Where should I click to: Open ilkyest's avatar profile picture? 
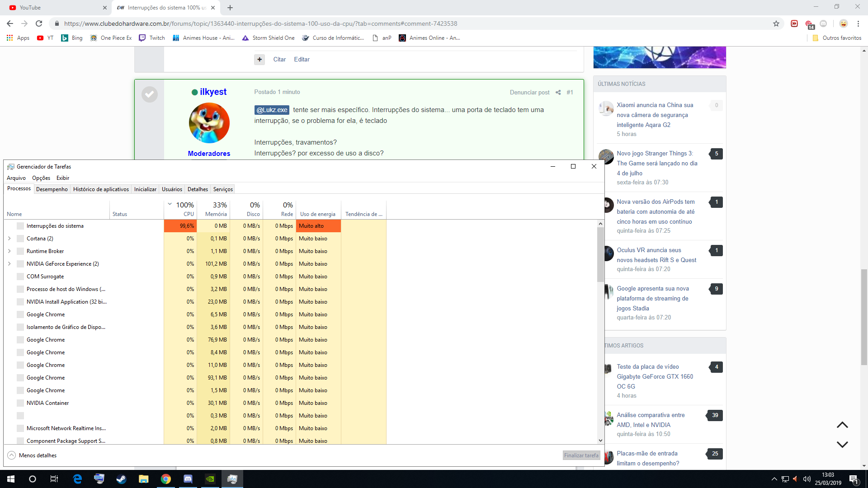[x=209, y=123]
